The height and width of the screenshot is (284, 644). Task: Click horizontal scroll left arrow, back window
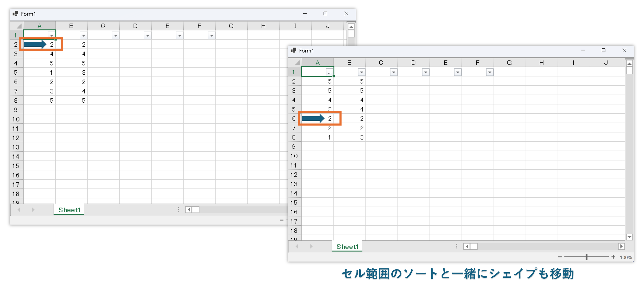click(189, 210)
